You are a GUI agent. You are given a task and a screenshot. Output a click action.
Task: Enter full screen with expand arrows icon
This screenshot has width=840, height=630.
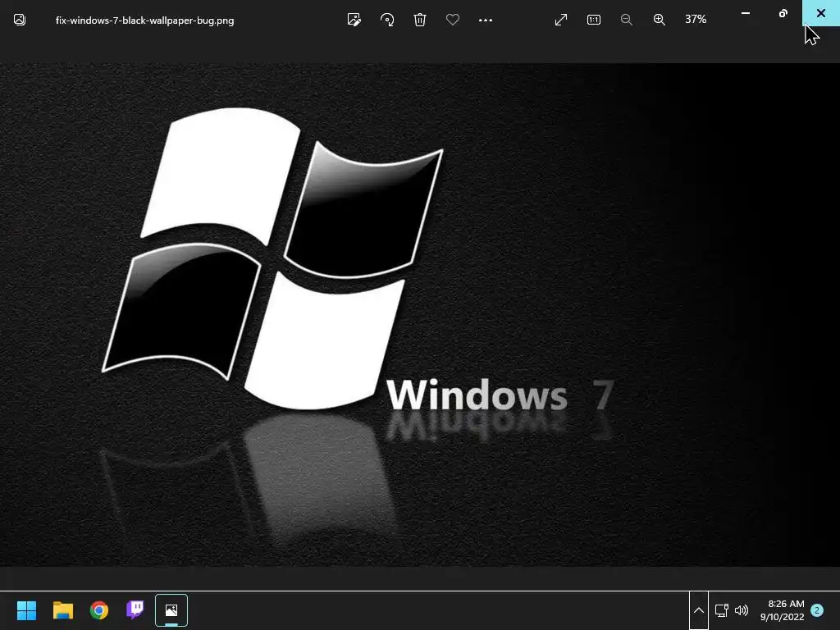[x=561, y=20]
